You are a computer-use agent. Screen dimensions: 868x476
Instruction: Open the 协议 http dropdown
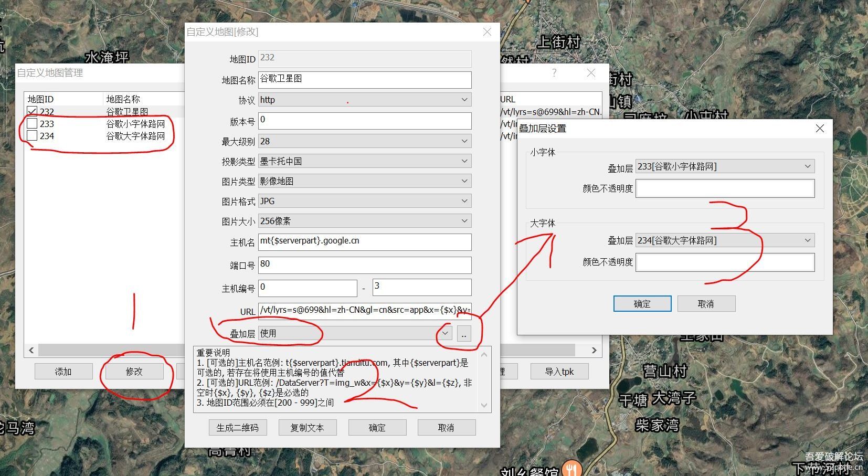(x=365, y=100)
